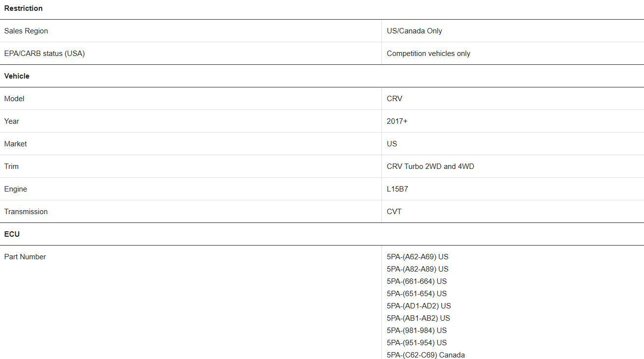The height and width of the screenshot is (359, 644).
Task: Click the Vehicle section header
Action: tap(17, 76)
